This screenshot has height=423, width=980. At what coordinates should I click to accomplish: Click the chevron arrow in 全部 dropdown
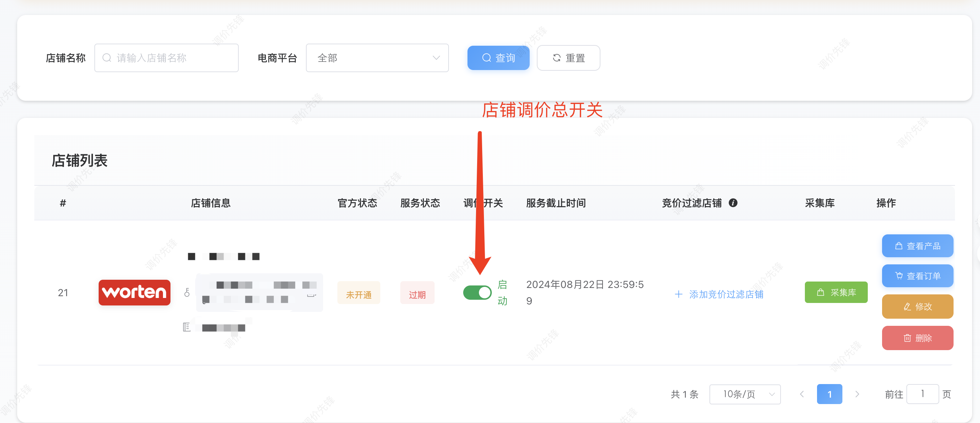point(436,58)
